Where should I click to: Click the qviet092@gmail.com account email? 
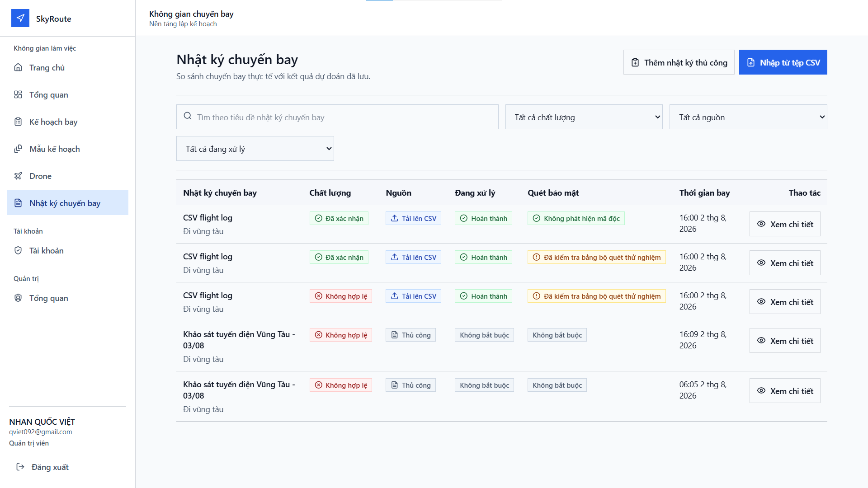pos(41,432)
